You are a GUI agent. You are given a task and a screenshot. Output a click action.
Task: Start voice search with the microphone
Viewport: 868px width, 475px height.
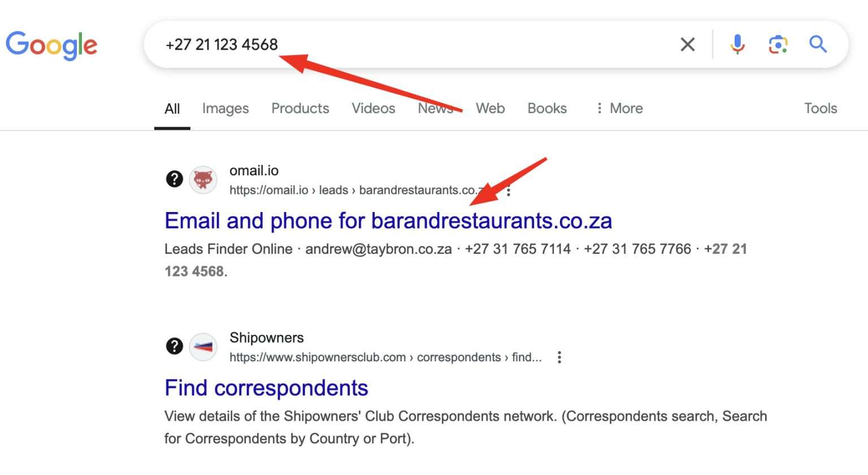(x=737, y=44)
